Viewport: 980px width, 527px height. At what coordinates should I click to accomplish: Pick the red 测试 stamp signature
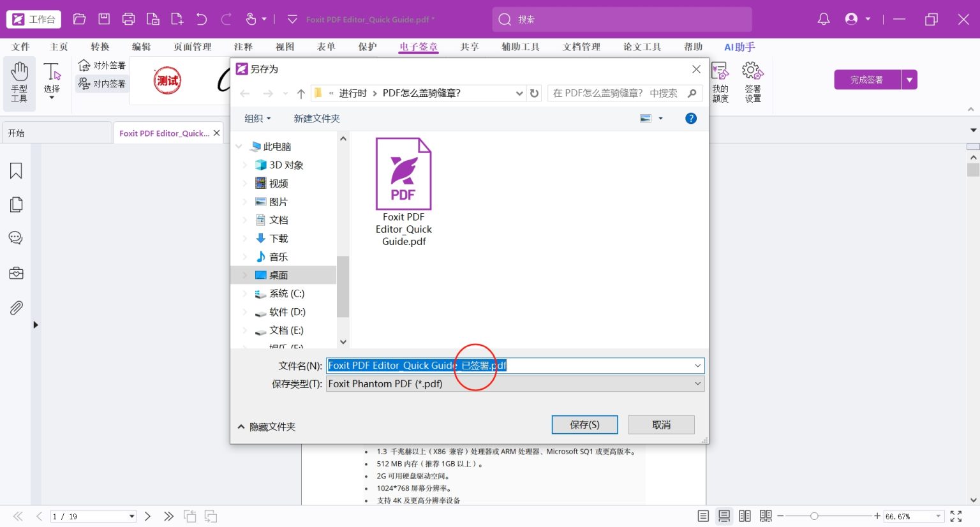[x=167, y=80]
